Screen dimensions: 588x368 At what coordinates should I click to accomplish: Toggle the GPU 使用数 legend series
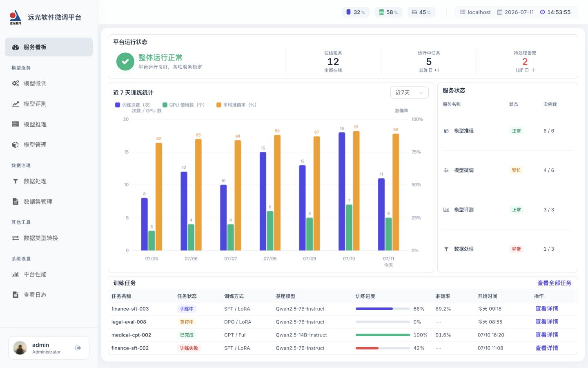(183, 105)
